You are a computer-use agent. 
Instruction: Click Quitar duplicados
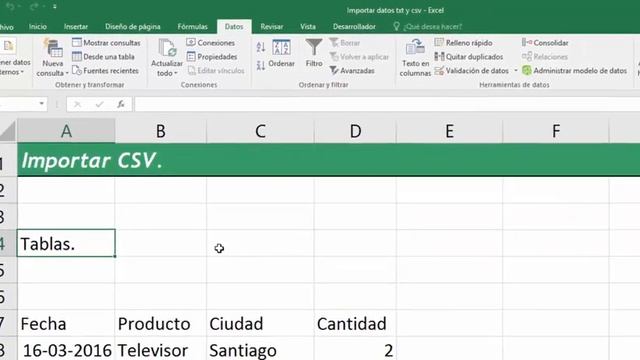[x=469, y=57]
